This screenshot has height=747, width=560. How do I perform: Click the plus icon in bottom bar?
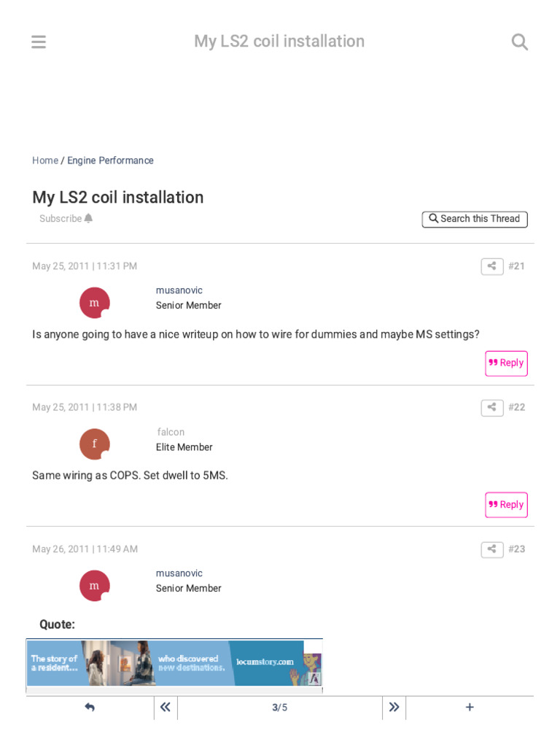tap(470, 708)
